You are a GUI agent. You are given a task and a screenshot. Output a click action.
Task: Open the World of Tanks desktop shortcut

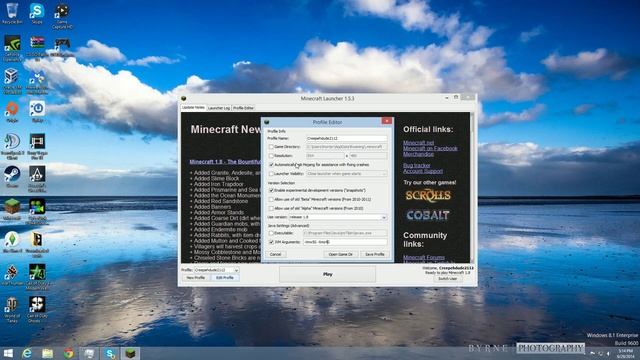coord(12,309)
